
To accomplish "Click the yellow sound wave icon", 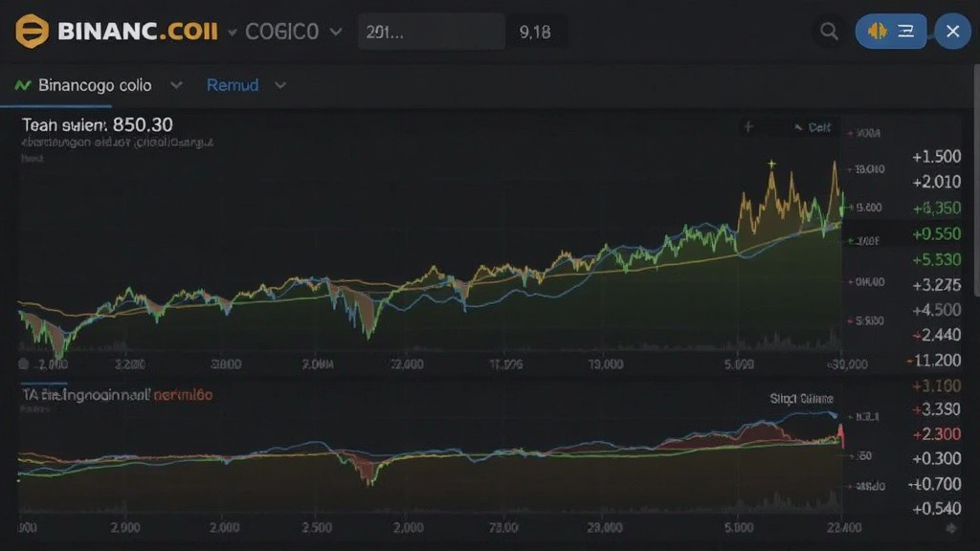I will tap(878, 31).
